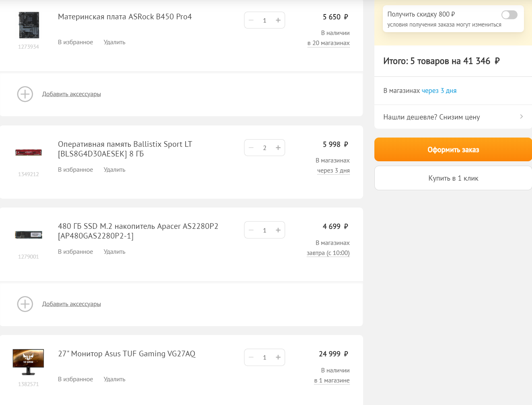Remove Asus TUF monitor via 'Удалить'
The height and width of the screenshot is (405, 532).
click(x=115, y=379)
